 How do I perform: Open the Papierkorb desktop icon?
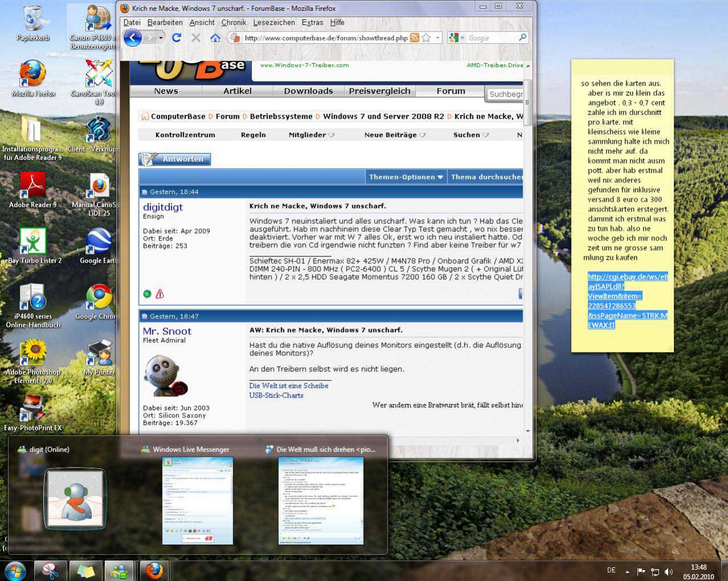pos(33,23)
